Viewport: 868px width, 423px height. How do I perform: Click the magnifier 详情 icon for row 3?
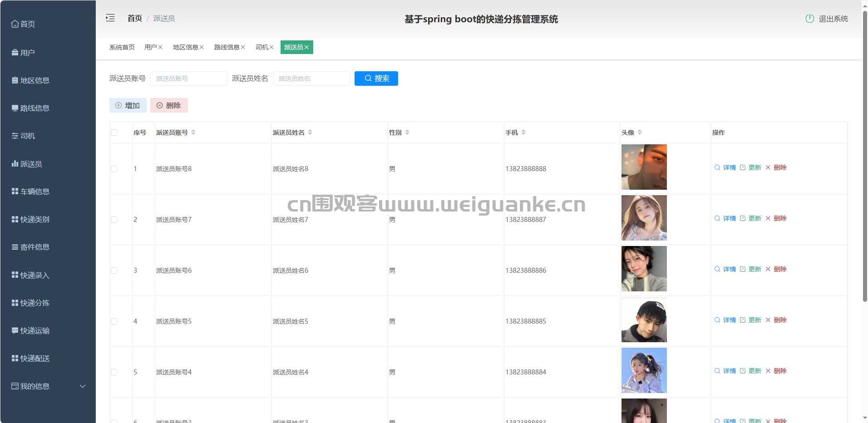tap(717, 269)
